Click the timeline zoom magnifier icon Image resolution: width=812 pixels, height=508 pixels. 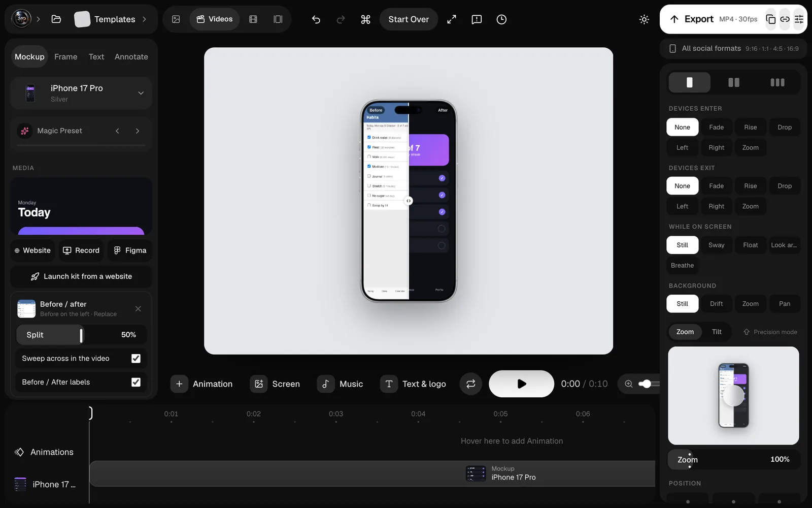click(629, 384)
